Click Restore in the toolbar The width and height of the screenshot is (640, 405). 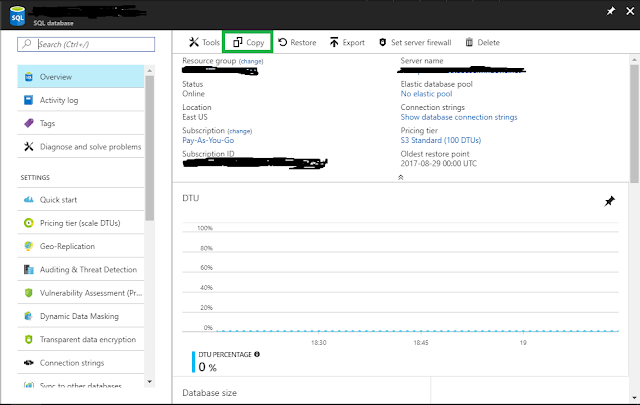click(297, 42)
